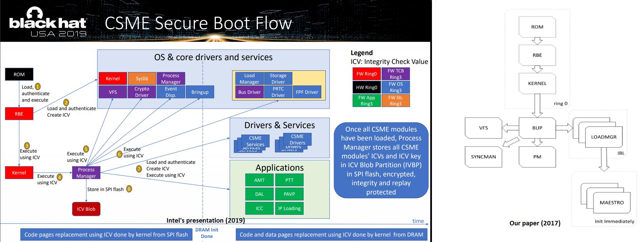The width and height of the screenshot is (644, 242).
Task: Click the blue 'Once all CSME modules' note
Action: [381, 160]
